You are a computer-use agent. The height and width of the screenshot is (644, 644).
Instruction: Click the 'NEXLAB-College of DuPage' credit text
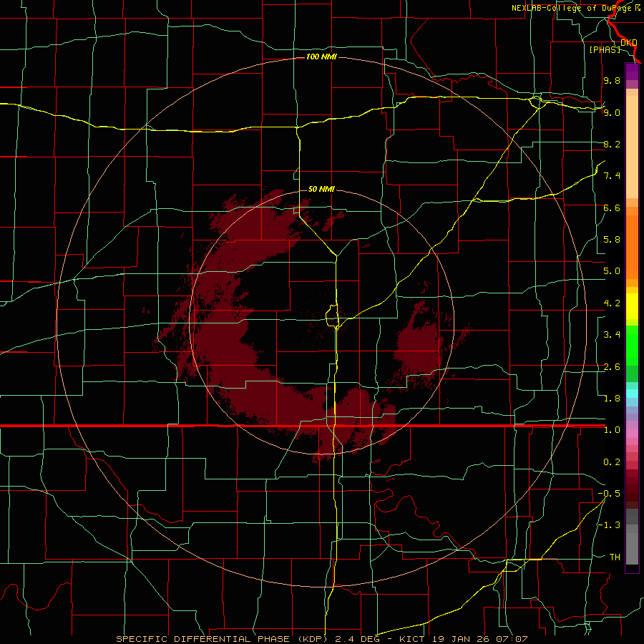(x=571, y=8)
